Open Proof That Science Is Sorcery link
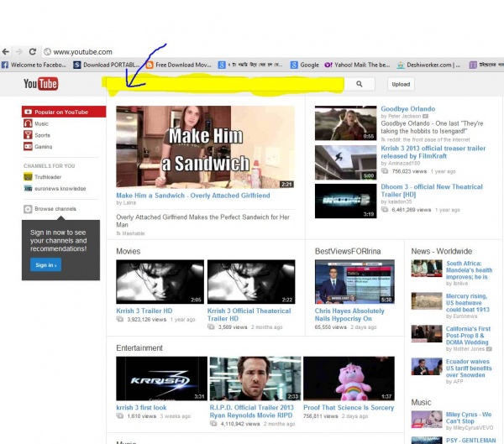 (349, 407)
